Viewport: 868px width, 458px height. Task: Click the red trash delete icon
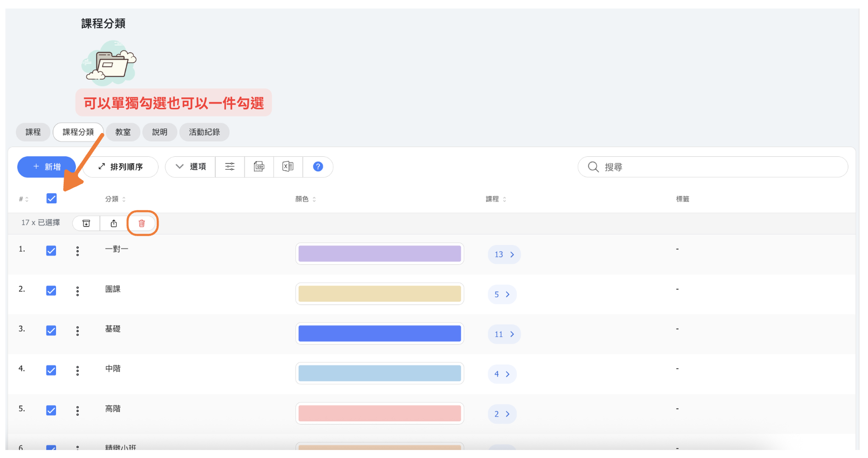pyautogui.click(x=142, y=223)
